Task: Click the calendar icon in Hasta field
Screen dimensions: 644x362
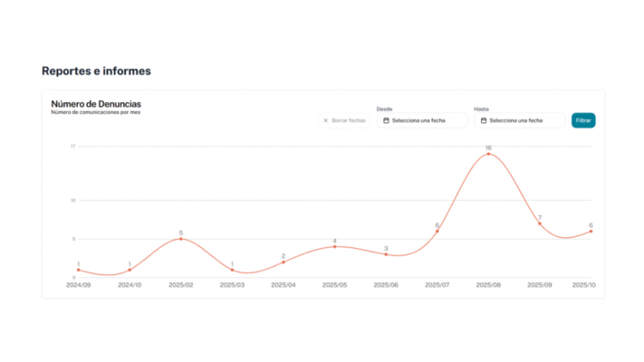Action: click(x=484, y=120)
